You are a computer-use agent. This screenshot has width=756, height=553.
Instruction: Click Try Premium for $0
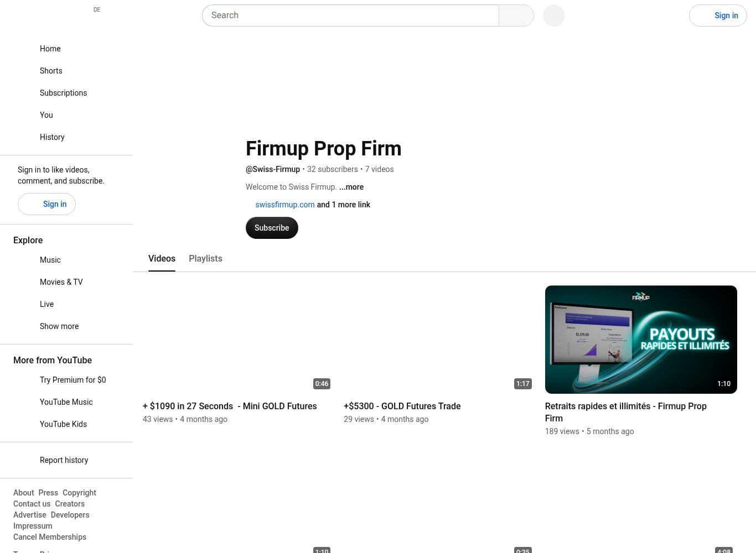click(66, 380)
